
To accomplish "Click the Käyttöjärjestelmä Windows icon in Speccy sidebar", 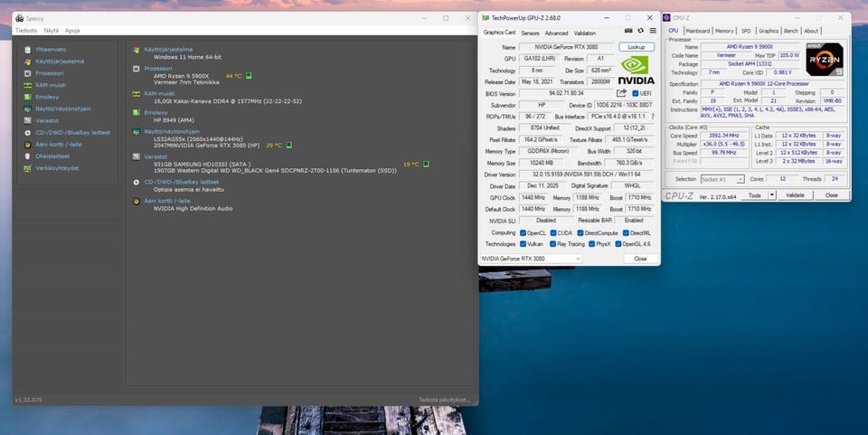I will pyautogui.click(x=28, y=61).
